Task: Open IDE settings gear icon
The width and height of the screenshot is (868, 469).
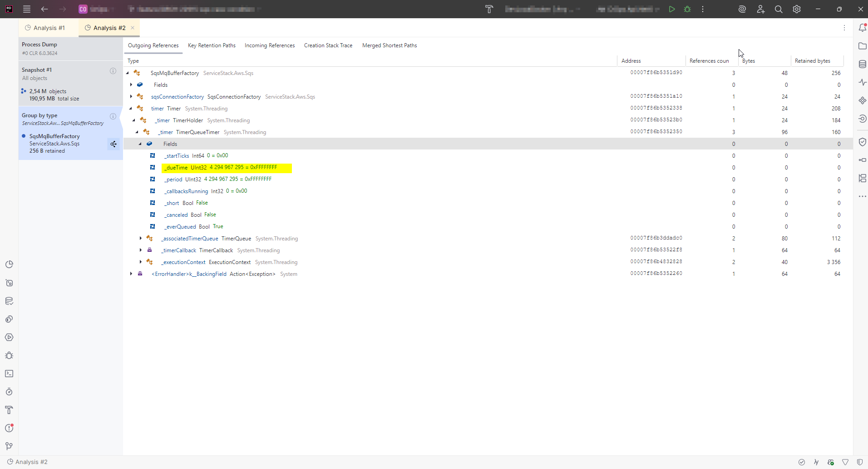Action: (x=797, y=9)
